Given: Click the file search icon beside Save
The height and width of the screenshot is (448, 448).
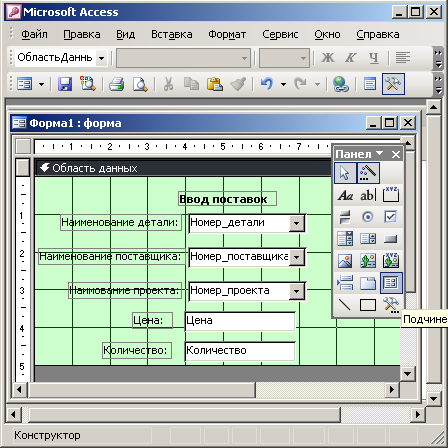Looking at the screenshot, I should tap(87, 84).
